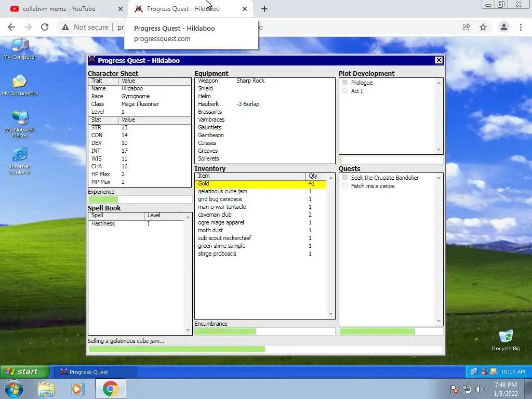Screen dimensions: 532x399
Task: Click the Spell column header
Action: pyautogui.click(x=116, y=216)
